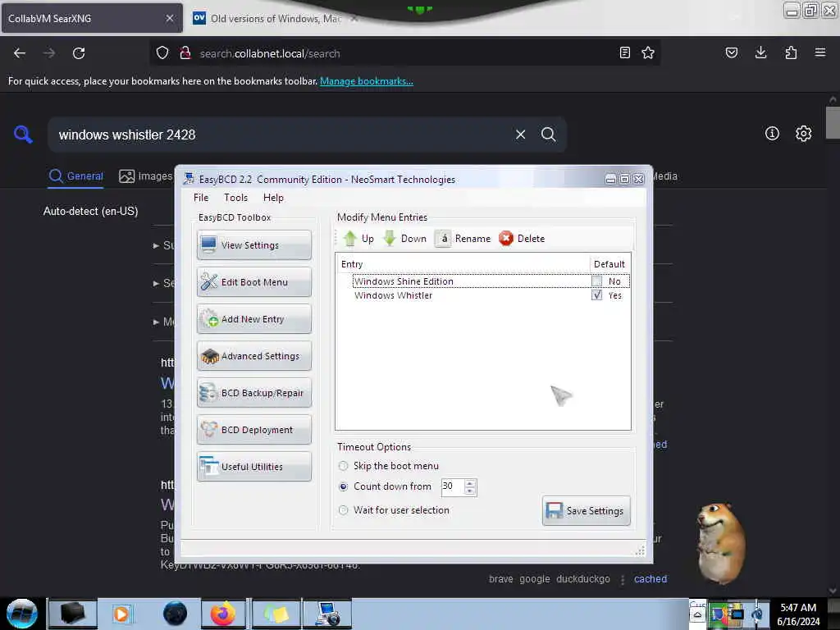The height and width of the screenshot is (630, 840).
Task: Clear the SearXNG search box
Action: tap(520, 135)
